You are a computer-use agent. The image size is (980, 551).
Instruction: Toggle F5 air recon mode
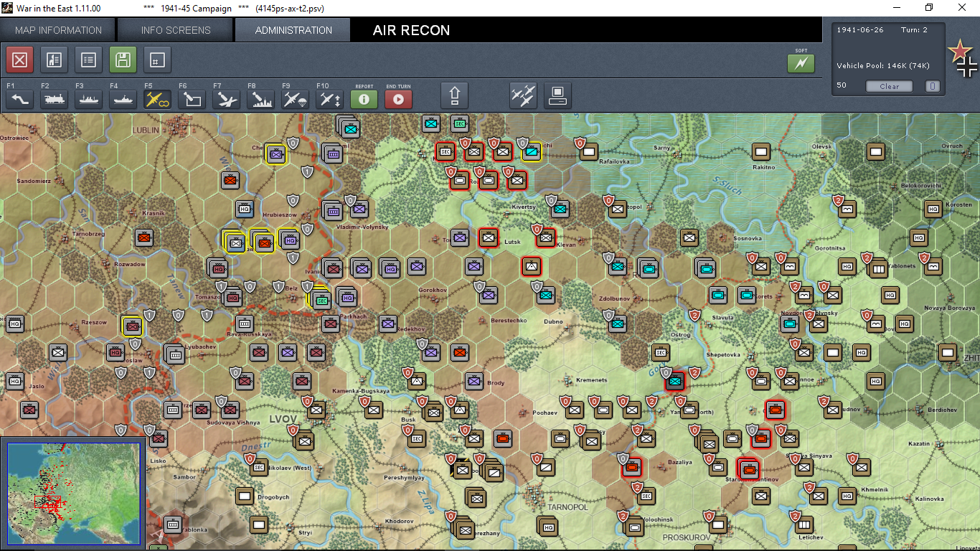tap(157, 99)
